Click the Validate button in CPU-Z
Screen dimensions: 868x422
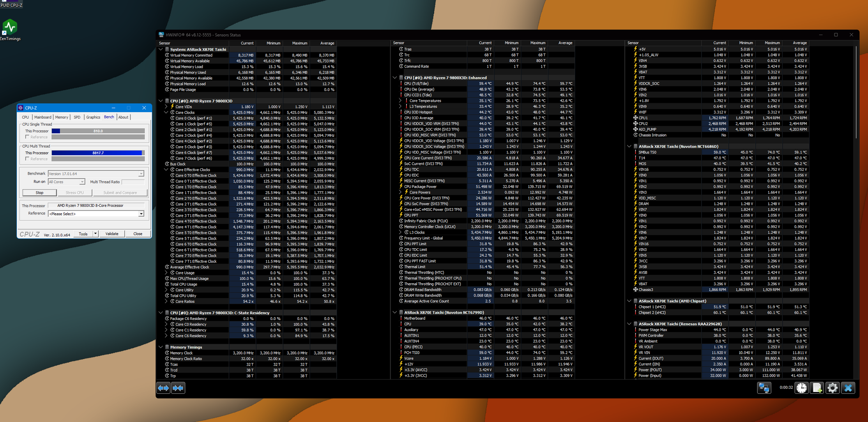(x=112, y=234)
